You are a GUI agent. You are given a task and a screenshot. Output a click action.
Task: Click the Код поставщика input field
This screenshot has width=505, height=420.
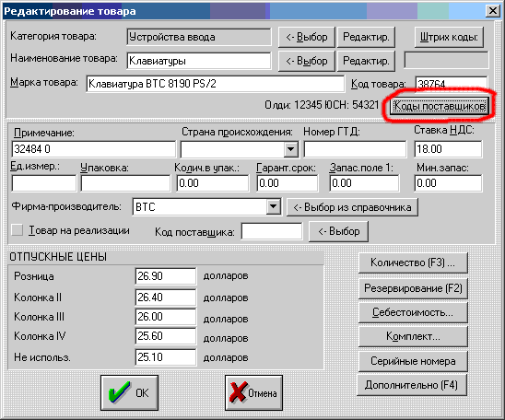(x=272, y=231)
